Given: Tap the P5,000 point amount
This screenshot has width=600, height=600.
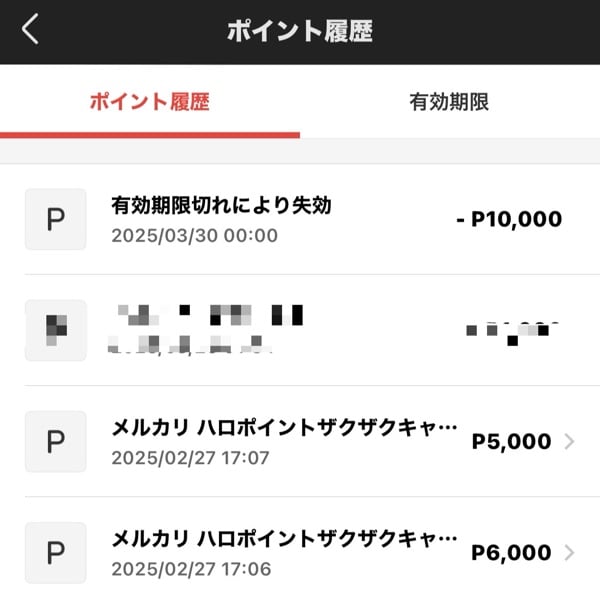Looking at the screenshot, I should pyautogui.click(x=512, y=441).
